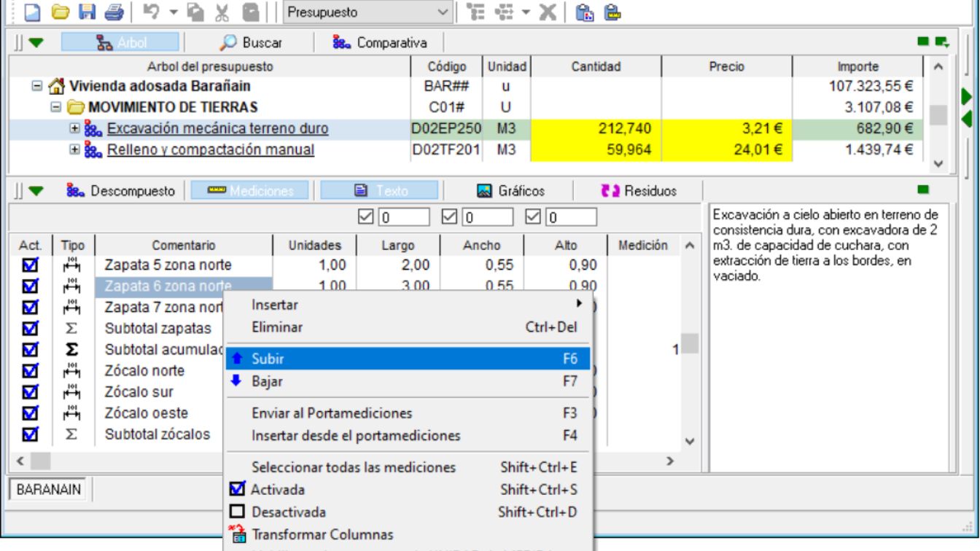Toggle the checkbox above the Ancho column
The image size is (980, 551).
451,216
